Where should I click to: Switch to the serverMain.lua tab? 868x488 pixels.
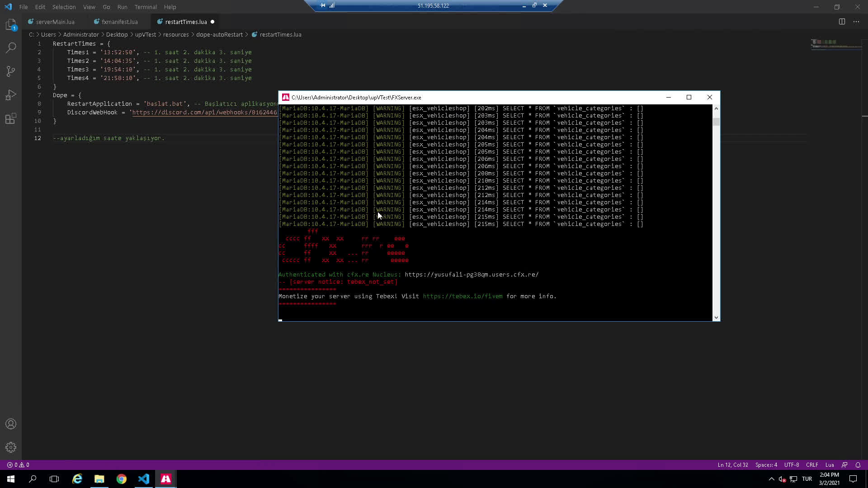[55, 22]
